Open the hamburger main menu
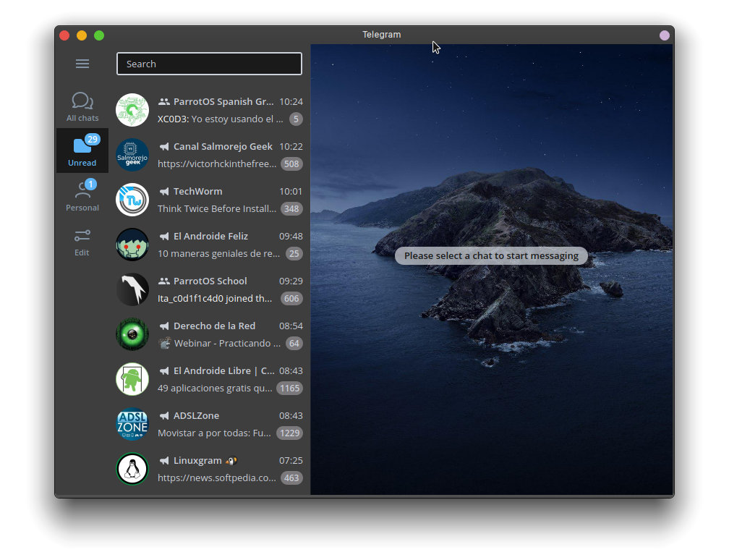This screenshot has height=560, width=729. click(x=82, y=64)
